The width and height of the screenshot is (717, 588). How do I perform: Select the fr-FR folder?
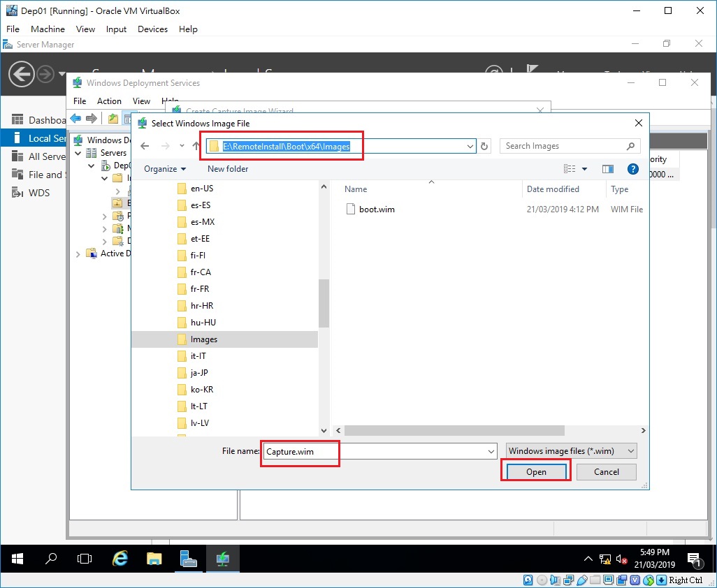click(x=200, y=288)
